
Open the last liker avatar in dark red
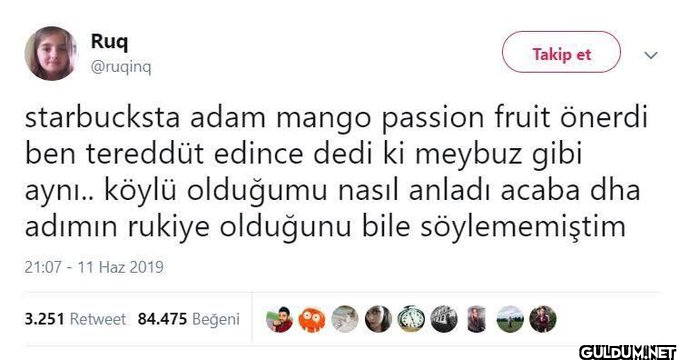tap(543, 319)
